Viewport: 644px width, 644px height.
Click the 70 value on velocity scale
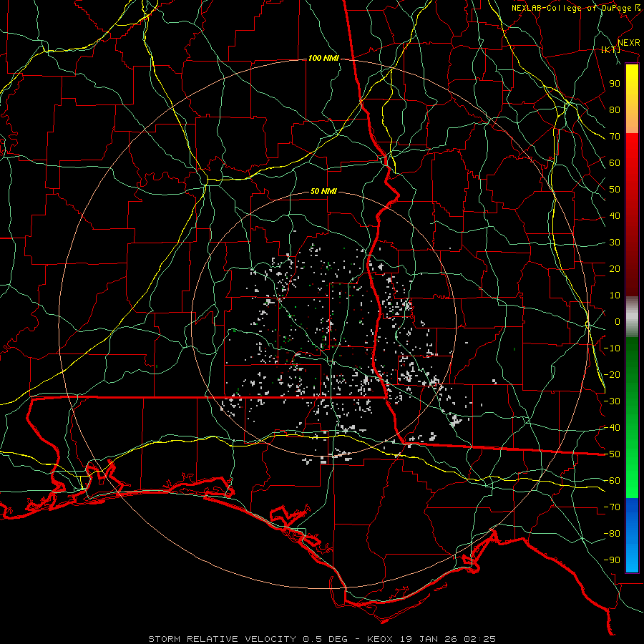point(615,137)
